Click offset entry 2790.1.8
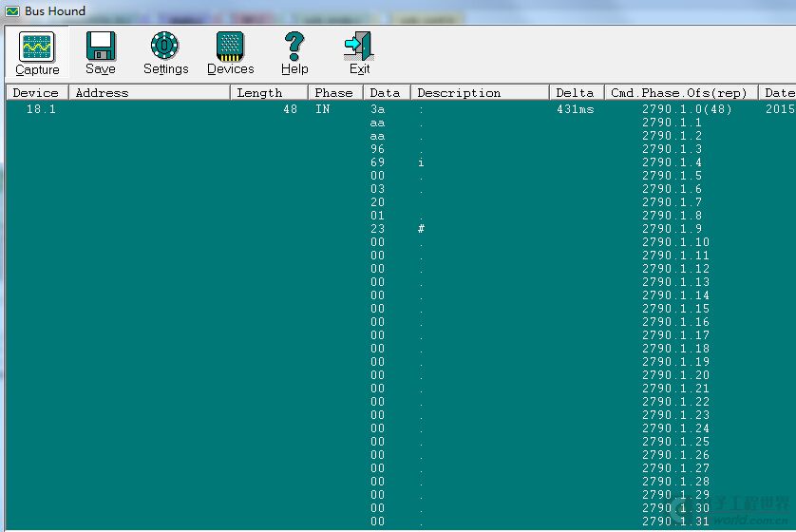The image size is (796, 532). [673, 216]
